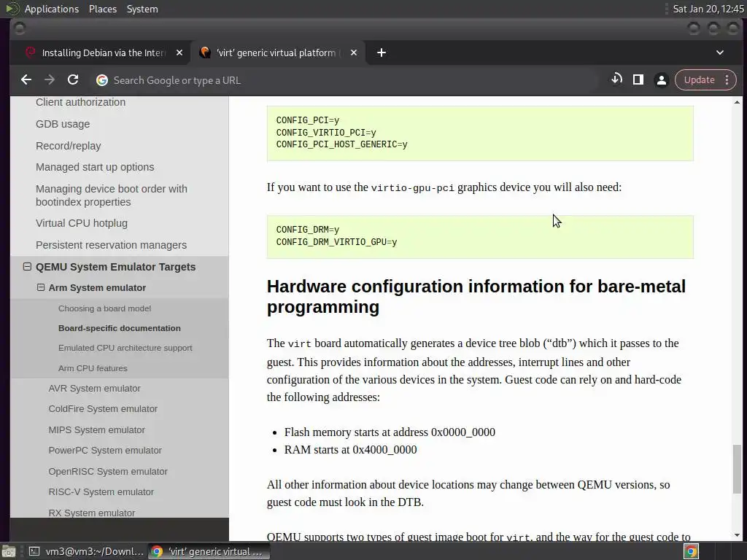
Task: Open the Applications menu
Action: (x=52, y=9)
